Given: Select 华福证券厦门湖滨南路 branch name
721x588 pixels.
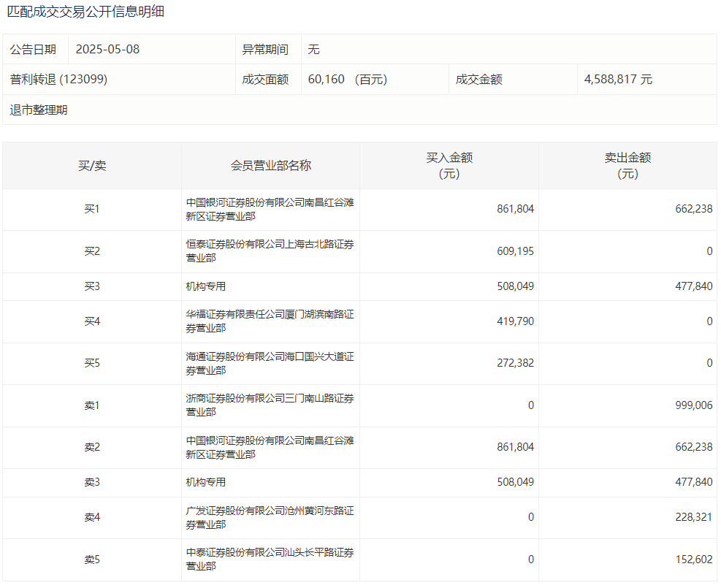Looking at the screenshot, I should coord(270,321).
